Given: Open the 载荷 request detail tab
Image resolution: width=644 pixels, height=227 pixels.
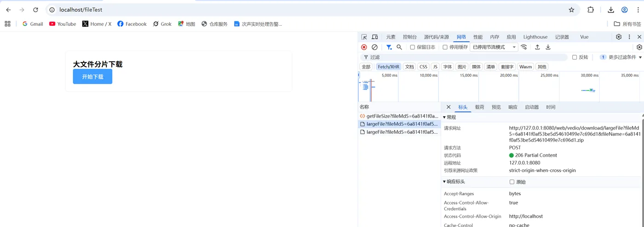Looking at the screenshot, I should pyautogui.click(x=479, y=107).
